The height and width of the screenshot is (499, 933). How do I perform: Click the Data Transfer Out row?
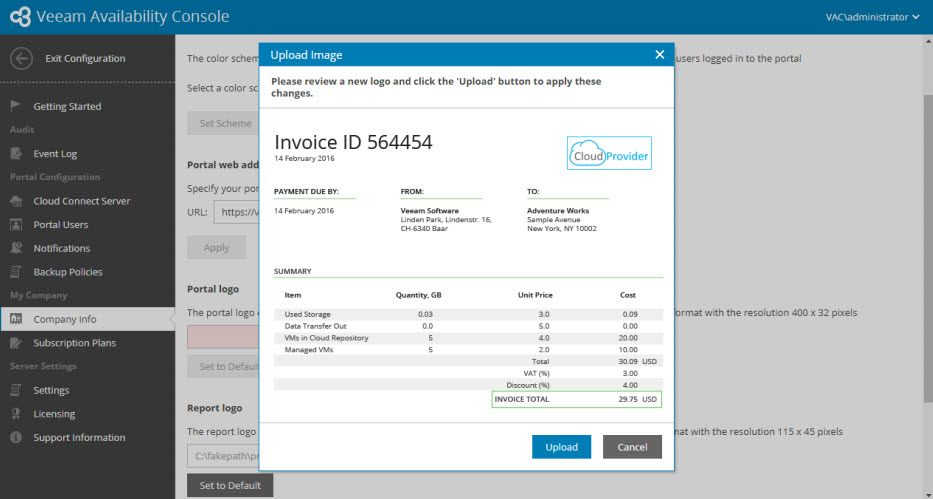tap(468, 326)
